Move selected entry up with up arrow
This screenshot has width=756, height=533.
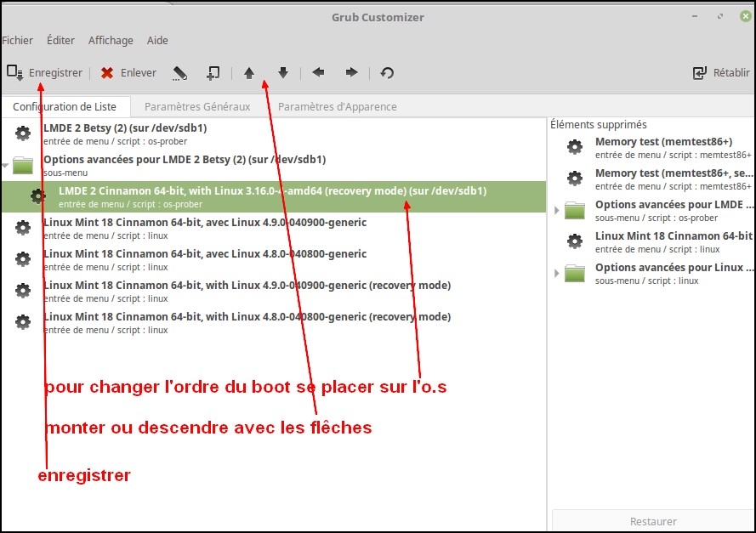click(x=249, y=73)
